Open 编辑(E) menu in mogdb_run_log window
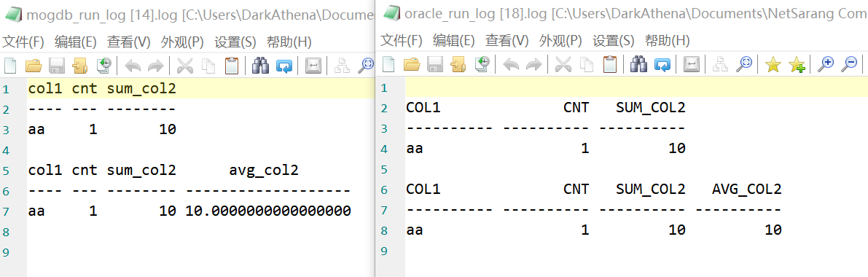Screen dimensions: 868x277 coord(76,42)
